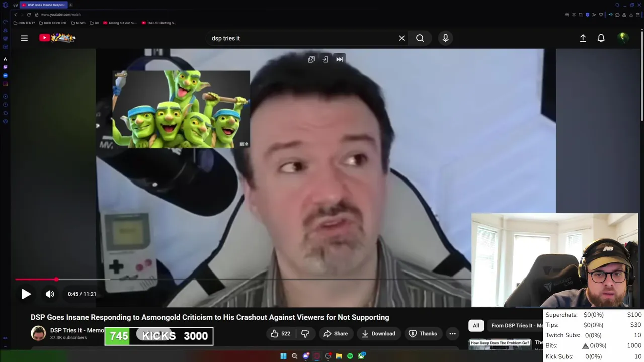Select the 'All' filter chip
The image size is (644, 362).
pyautogui.click(x=476, y=326)
